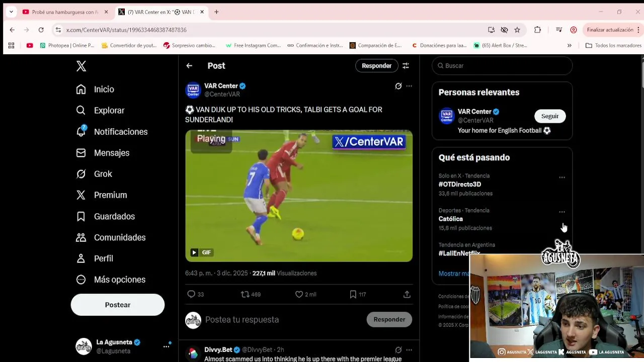Open YouTube bookmark icon
Viewport: 644px width, 362px height.
[30, 45]
